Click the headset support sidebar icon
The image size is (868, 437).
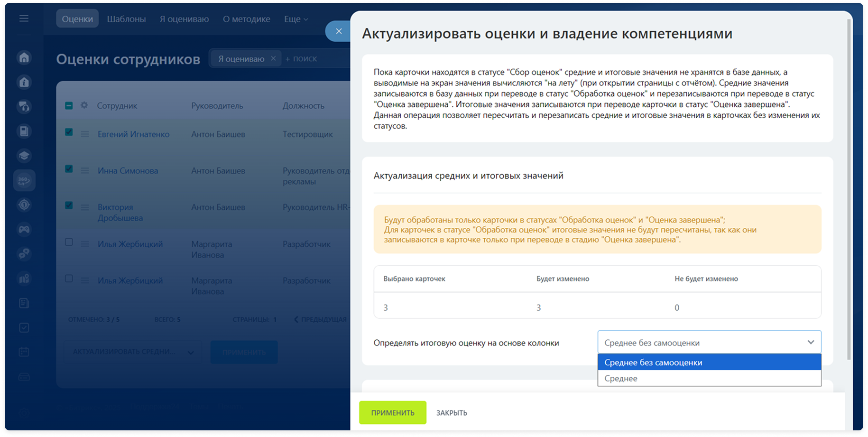[x=24, y=107]
